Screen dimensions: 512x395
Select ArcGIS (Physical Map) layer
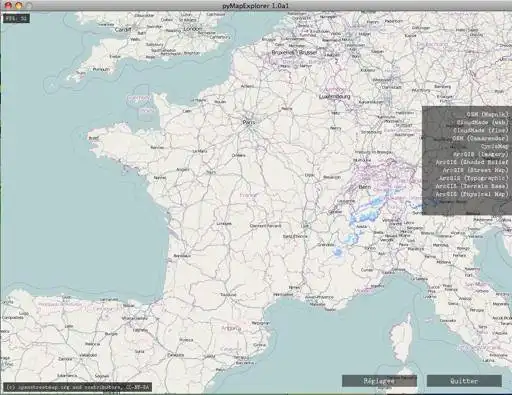point(472,194)
